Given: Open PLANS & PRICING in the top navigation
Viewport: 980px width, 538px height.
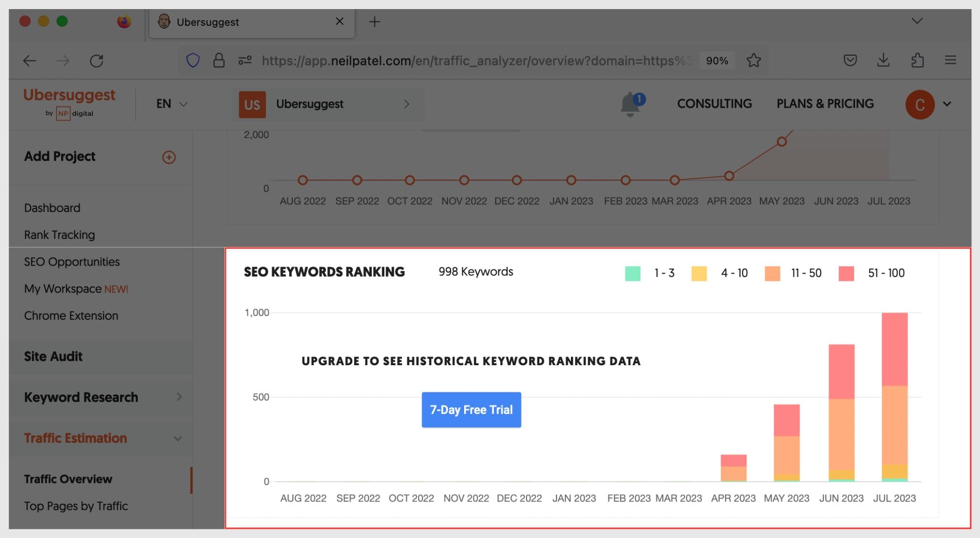Looking at the screenshot, I should point(825,104).
